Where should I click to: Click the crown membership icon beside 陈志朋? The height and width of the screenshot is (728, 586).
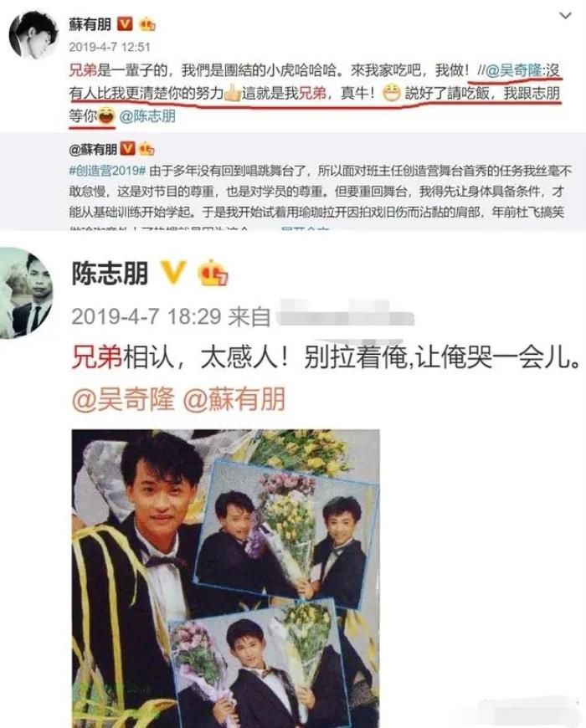(x=212, y=273)
